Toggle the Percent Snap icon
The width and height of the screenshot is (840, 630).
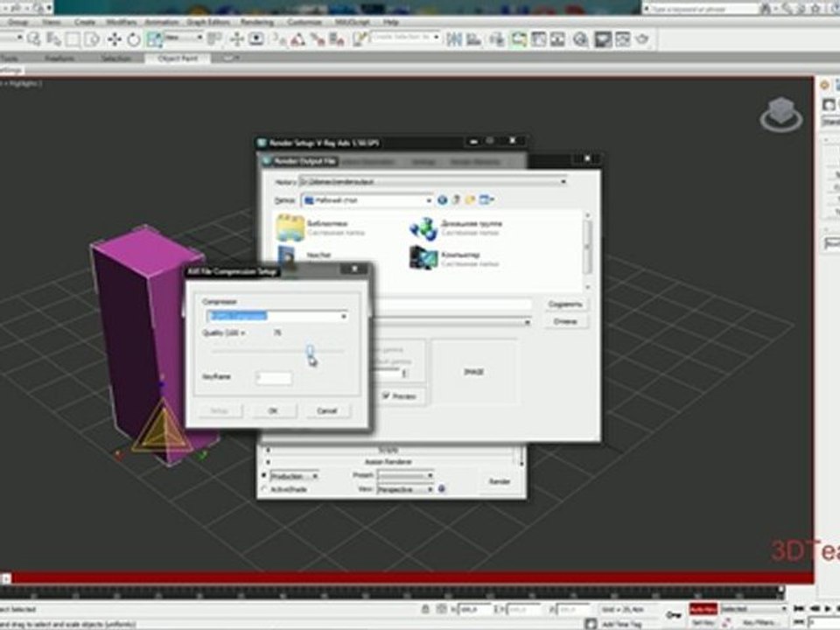(317, 39)
